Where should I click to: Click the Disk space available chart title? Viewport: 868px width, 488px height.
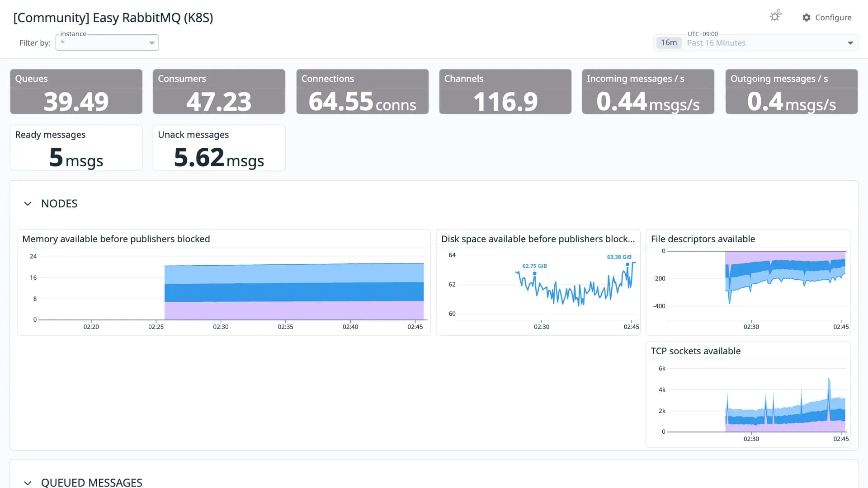538,239
